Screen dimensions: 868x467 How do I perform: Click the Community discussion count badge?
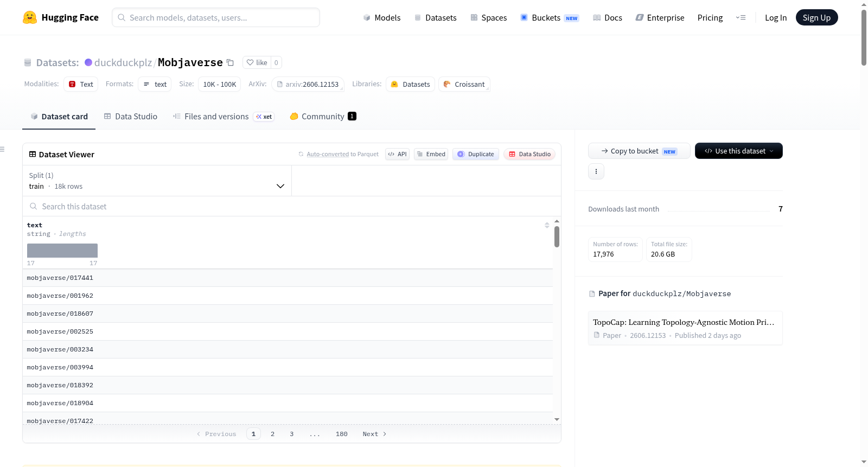pyautogui.click(x=352, y=116)
